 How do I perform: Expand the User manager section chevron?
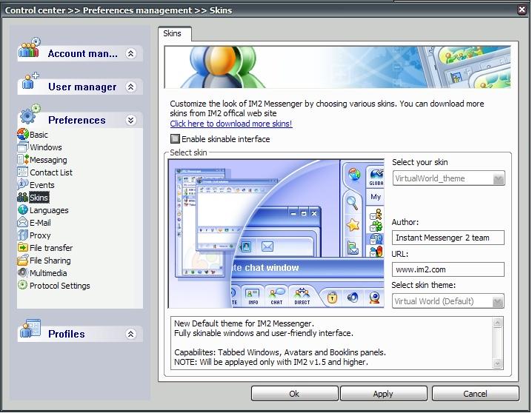[x=131, y=87]
